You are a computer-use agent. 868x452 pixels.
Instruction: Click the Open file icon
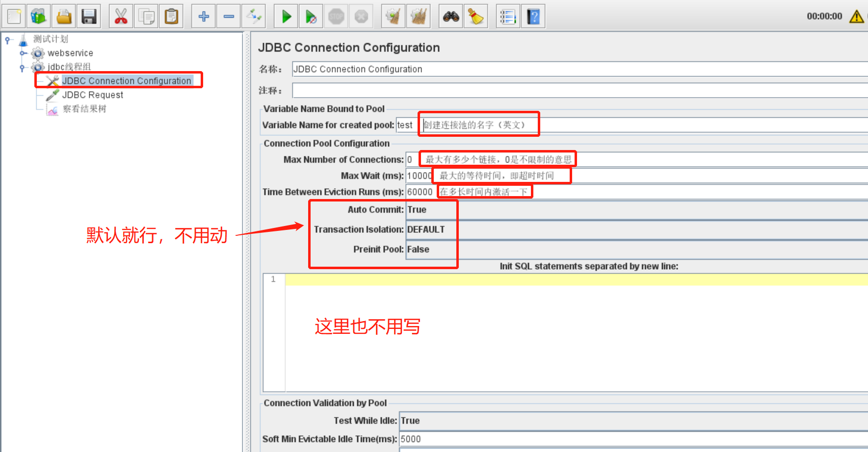pyautogui.click(x=64, y=16)
